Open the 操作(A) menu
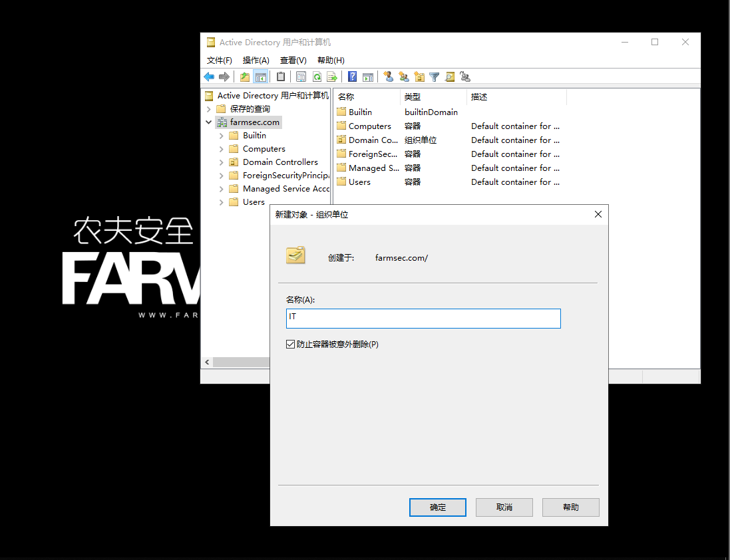The height and width of the screenshot is (560, 730). [x=256, y=61]
